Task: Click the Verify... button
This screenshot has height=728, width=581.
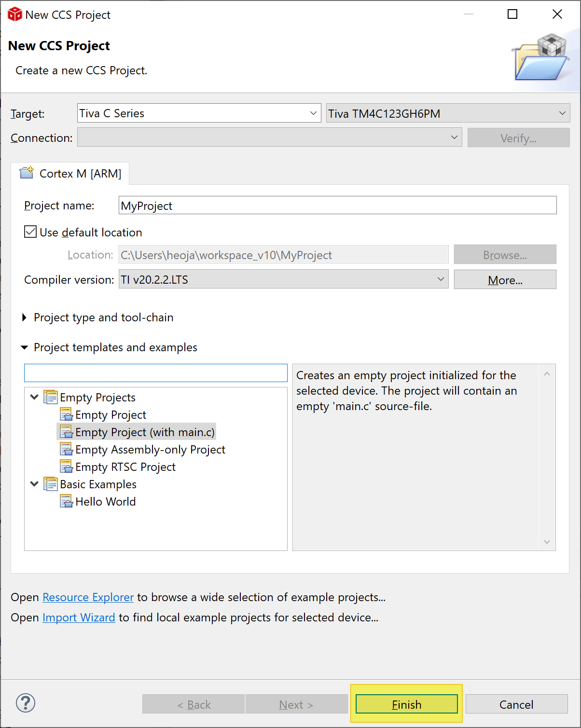Action: click(518, 138)
